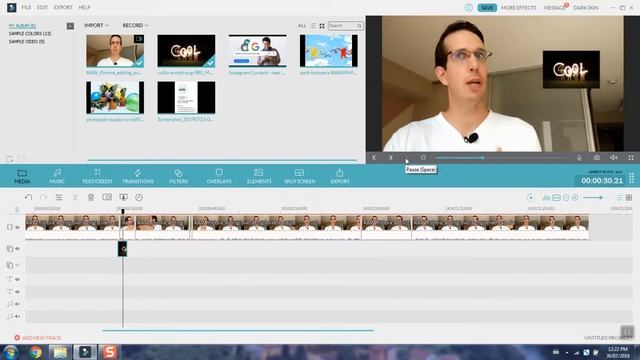Take a snapshot of the preview
The image size is (640, 360).
(x=597, y=158)
